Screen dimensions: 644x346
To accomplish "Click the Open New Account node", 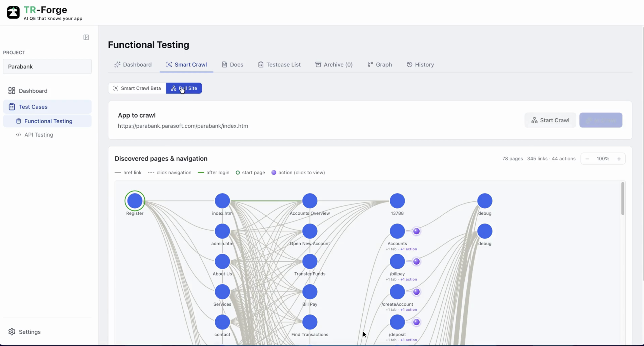I will click(x=310, y=231).
